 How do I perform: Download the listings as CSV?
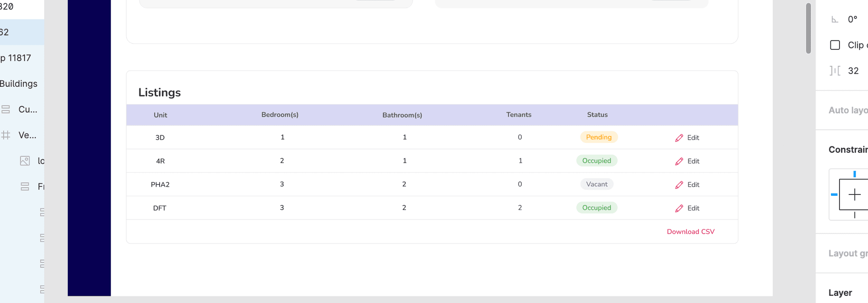click(690, 232)
